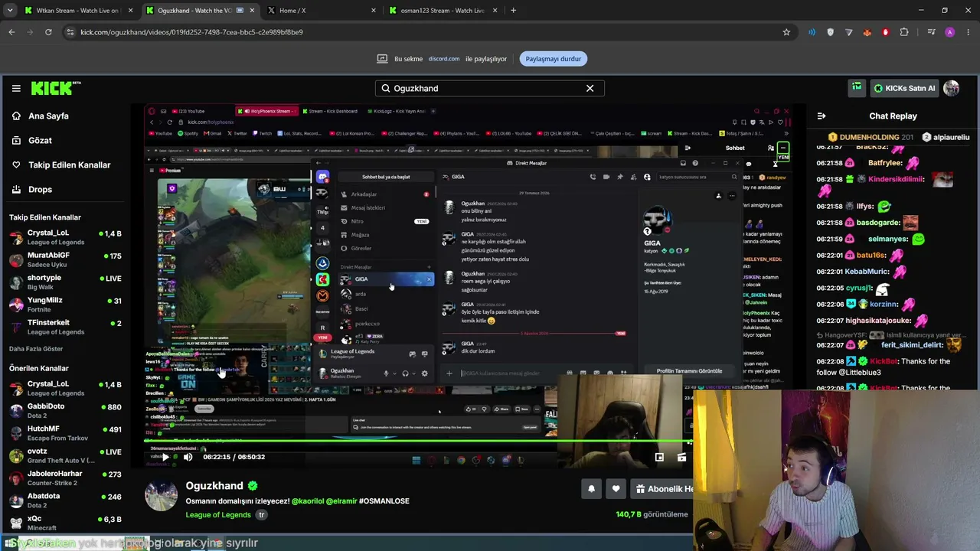The height and width of the screenshot is (551, 980).
Task: Open Kindersikdilimii username in chat
Action: coord(897,179)
